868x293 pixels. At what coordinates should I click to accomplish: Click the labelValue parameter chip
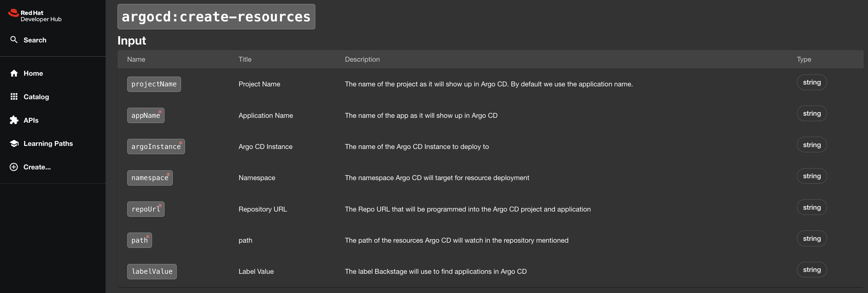click(152, 271)
